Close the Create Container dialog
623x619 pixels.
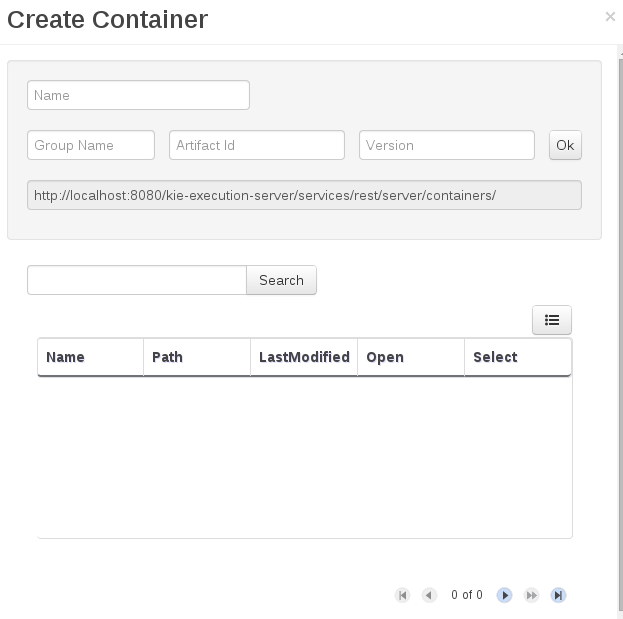pos(610,17)
